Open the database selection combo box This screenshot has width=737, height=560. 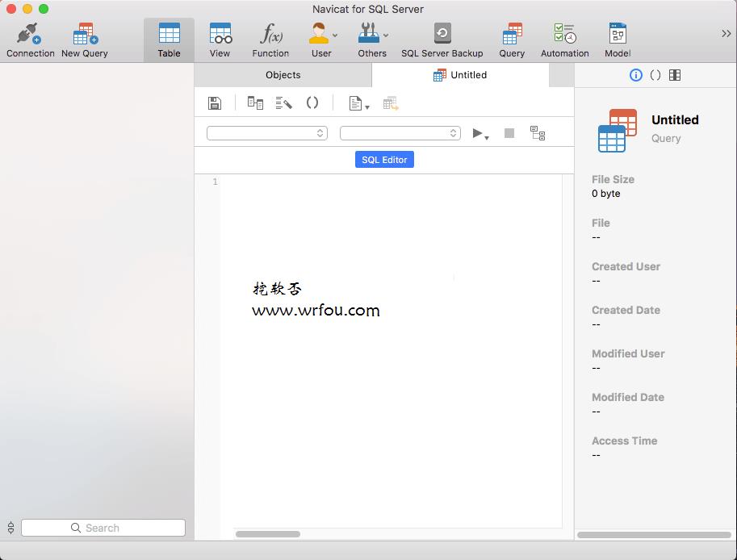(400, 133)
